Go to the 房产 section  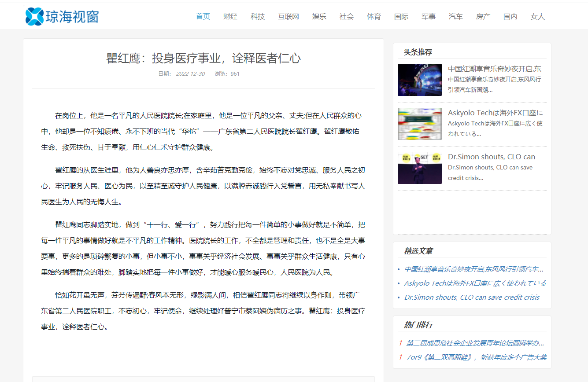(x=483, y=17)
